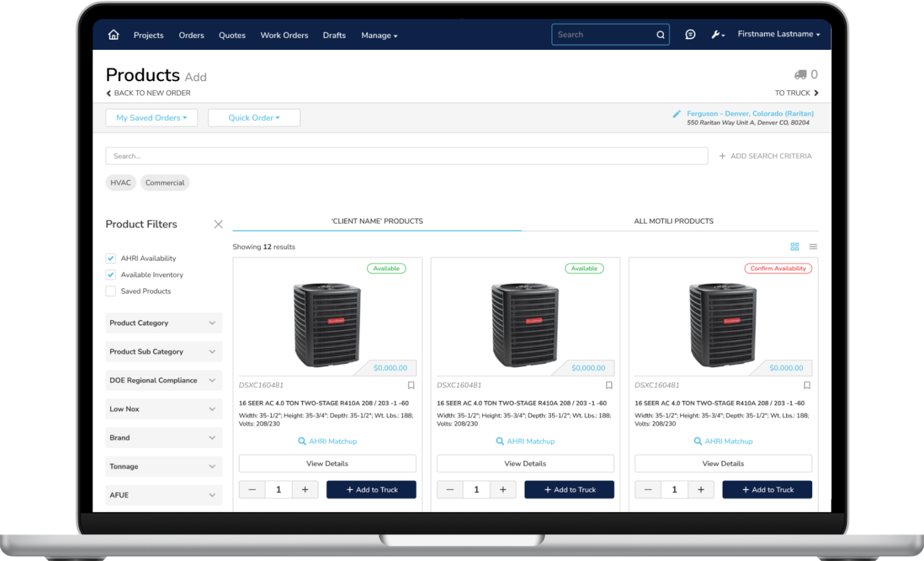Edit supplier location with pencil icon
The image size is (924, 561).
pos(677,114)
